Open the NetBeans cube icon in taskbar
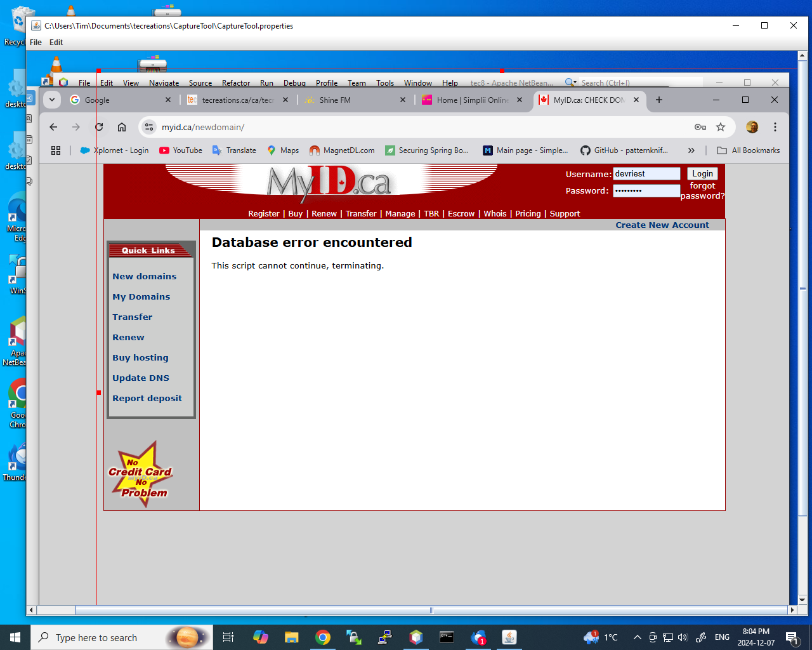 point(416,637)
